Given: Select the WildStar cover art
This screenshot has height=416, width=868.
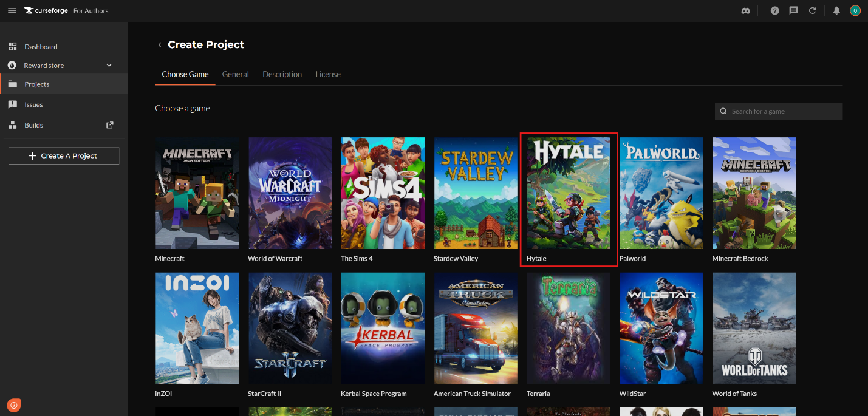Looking at the screenshot, I should (x=661, y=328).
